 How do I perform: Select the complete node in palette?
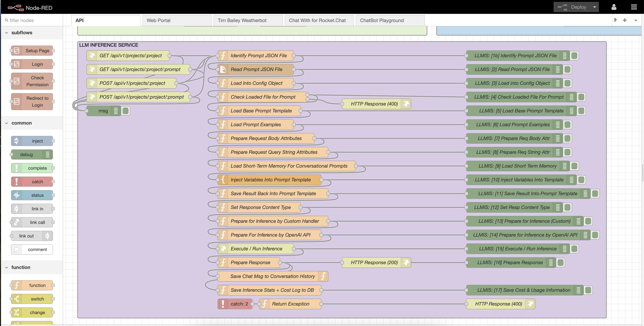click(x=32, y=168)
